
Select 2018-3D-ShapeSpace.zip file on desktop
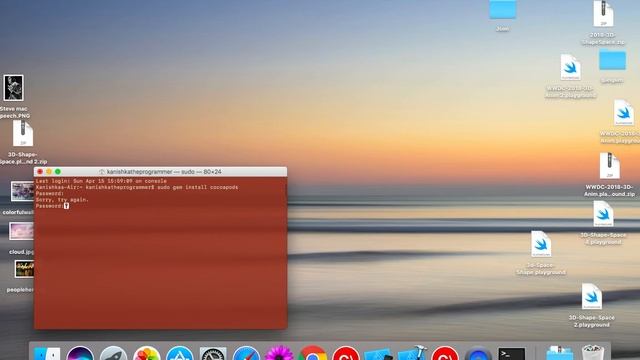tap(603, 14)
